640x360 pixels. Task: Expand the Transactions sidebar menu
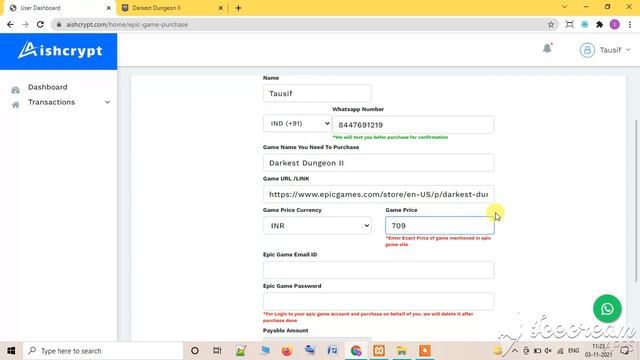click(107, 102)
